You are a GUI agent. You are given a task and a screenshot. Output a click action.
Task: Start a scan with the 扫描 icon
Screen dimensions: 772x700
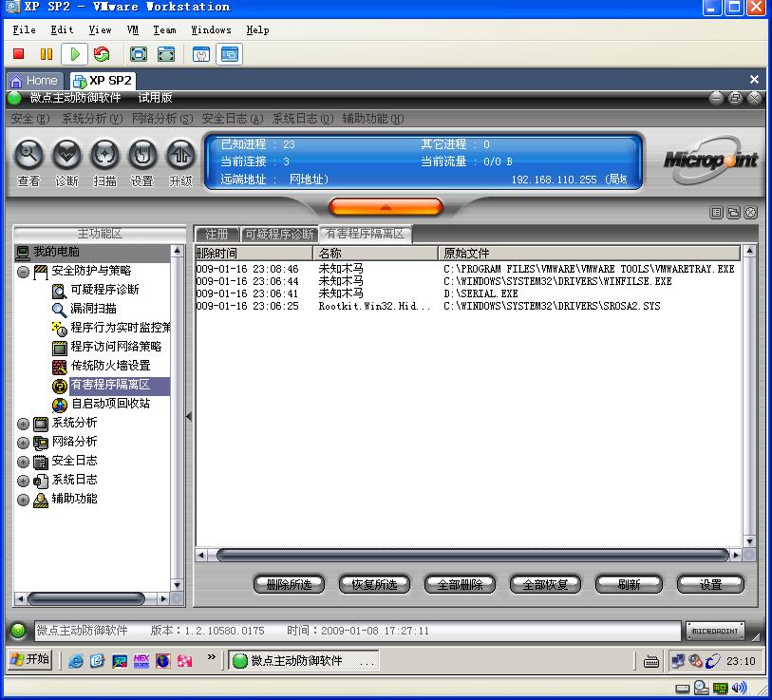click(x=104, y=155)
